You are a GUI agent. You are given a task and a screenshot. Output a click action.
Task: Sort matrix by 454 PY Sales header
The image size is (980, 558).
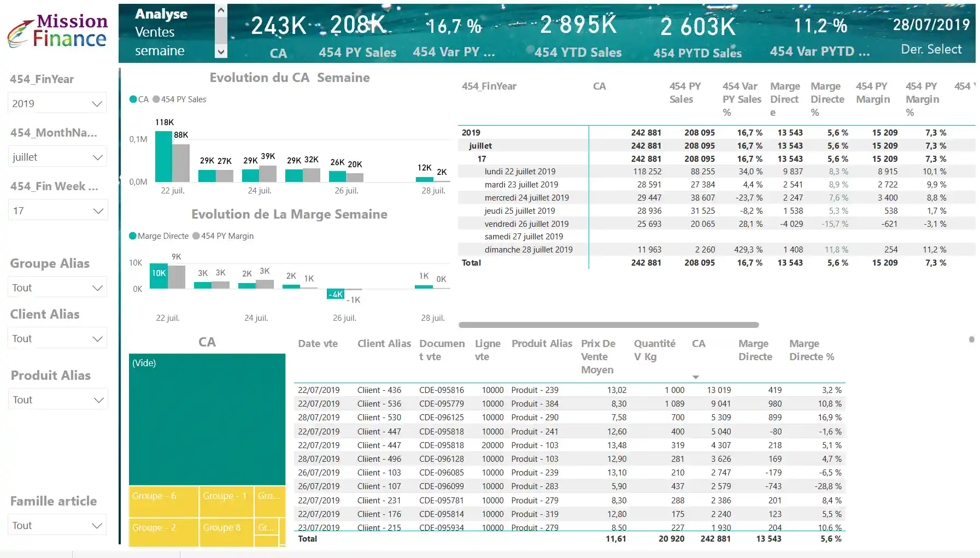tap(685, 93)
